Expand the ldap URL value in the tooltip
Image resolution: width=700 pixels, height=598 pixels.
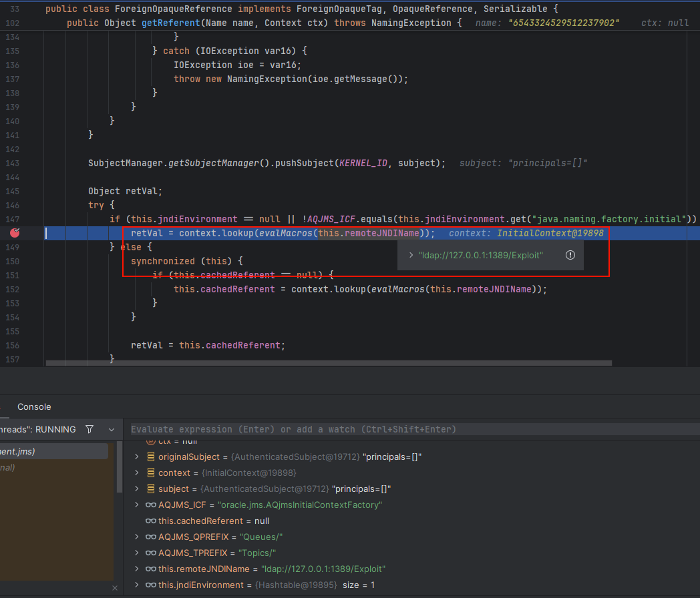[x=411, y=255]
